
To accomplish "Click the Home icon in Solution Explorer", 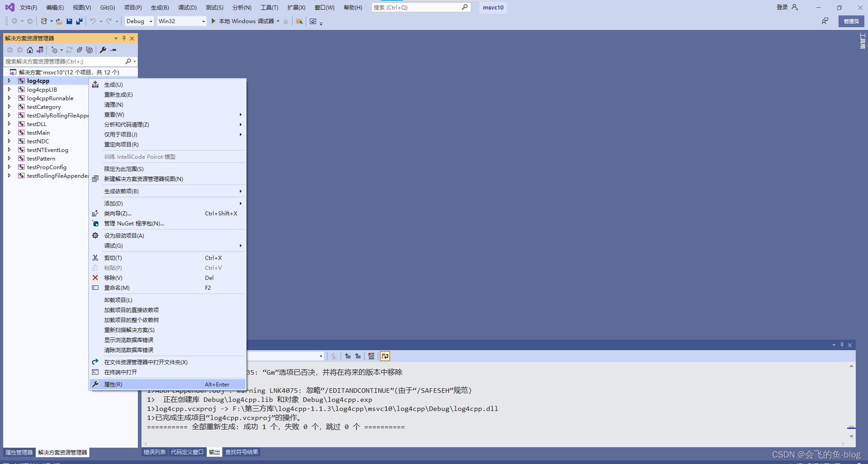I will tap(30, 50).
